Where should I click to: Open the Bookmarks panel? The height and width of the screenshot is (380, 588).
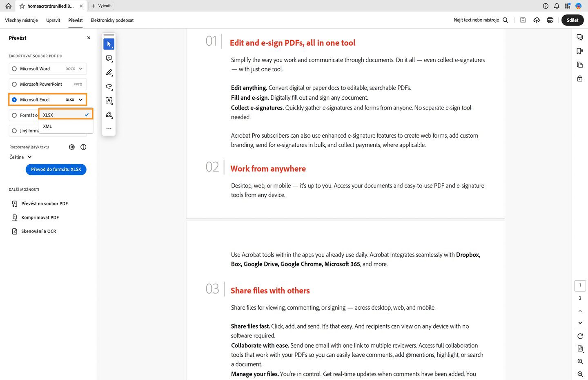pos(580,51)
